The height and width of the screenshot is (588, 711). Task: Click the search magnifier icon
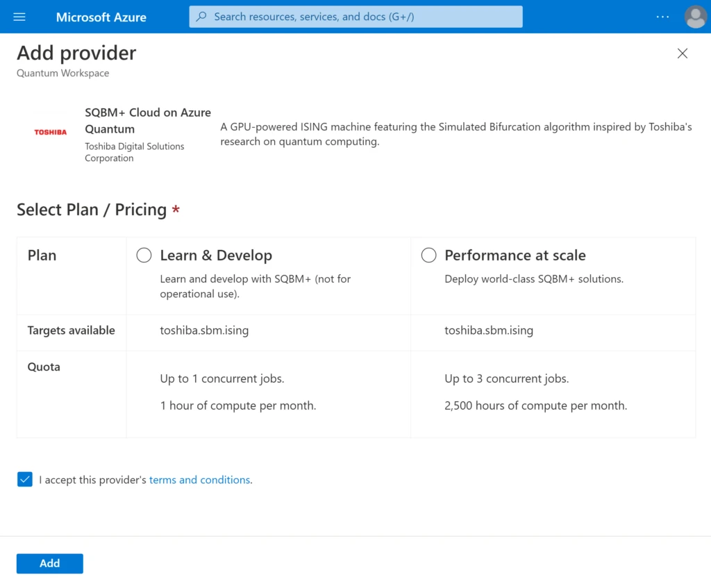click(201, 17)
